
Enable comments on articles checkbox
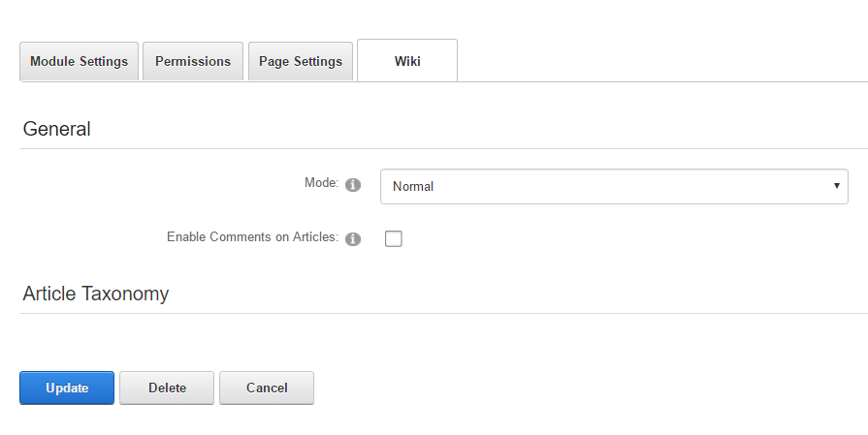394,238
